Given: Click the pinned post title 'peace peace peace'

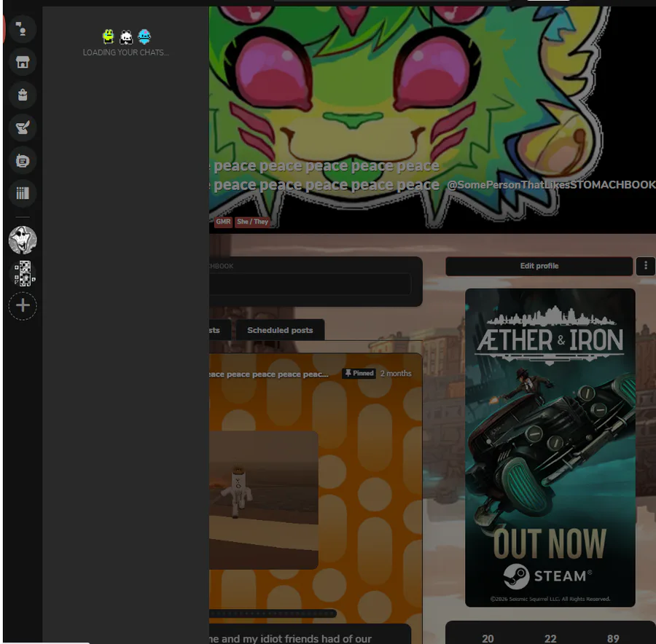Looking at the screenshot, I should click(268, 374).
